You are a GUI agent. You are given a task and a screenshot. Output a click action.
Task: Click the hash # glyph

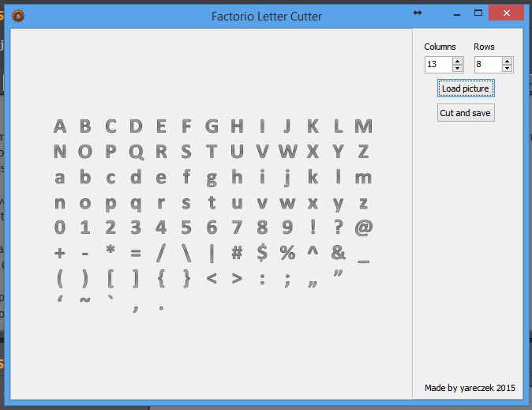237,253
